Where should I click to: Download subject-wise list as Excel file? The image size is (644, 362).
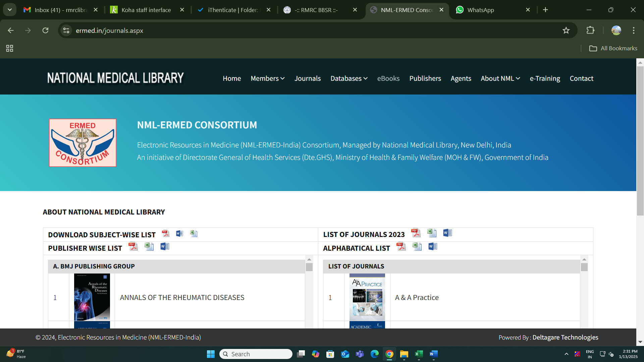(x=194, y=234)
